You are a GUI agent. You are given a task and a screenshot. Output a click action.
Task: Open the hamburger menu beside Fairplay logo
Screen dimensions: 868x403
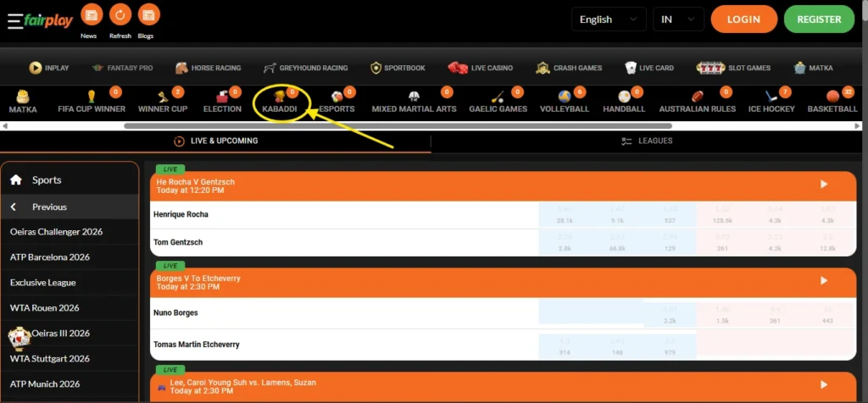click(x=14, y=21)
